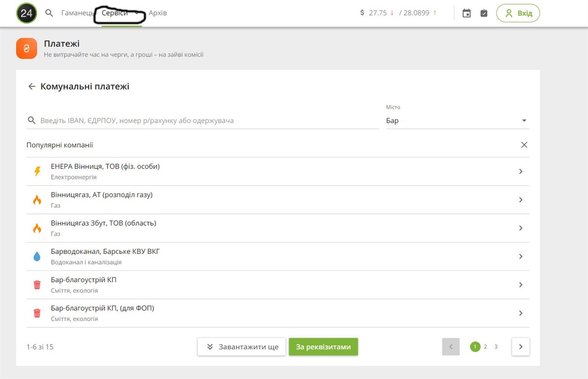Open the calendar icon in header

tap(467, 13)
